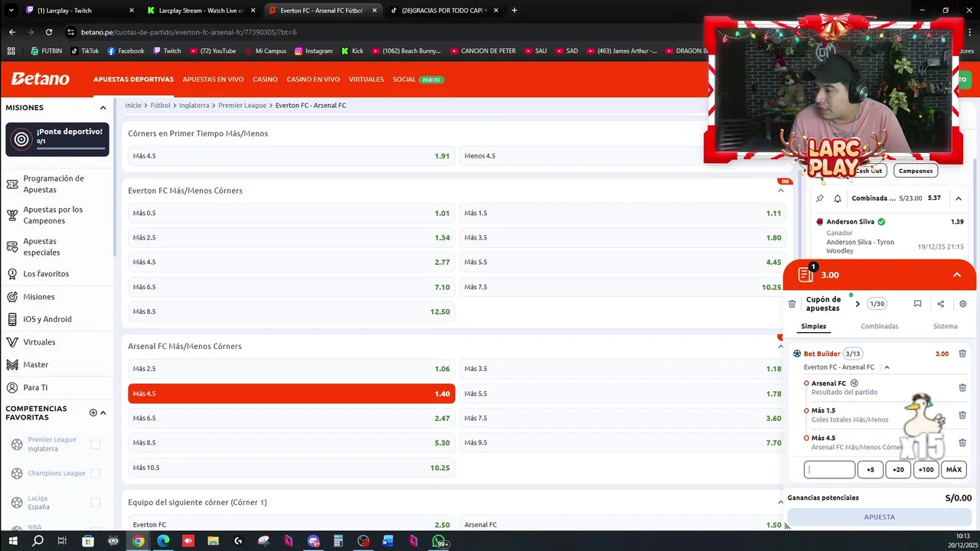Viewport: 980px width, 551px height.
Task: Go to Casino section
Action: pos(265,80)
